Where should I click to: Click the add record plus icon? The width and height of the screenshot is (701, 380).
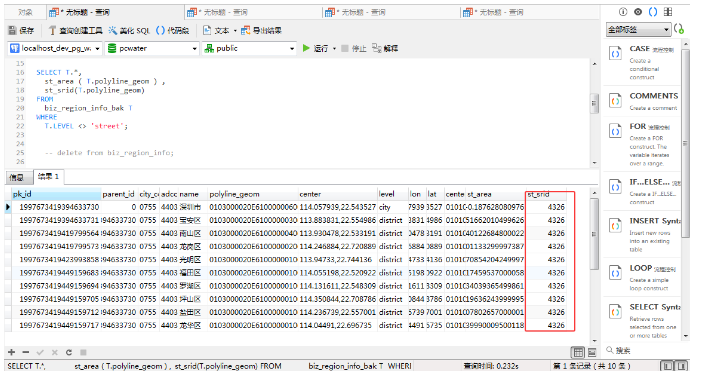[12, 352]
